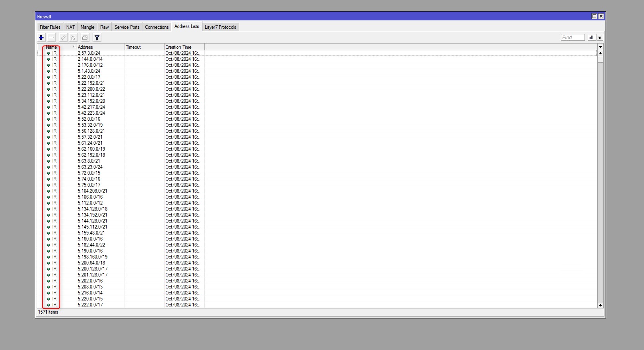This screenshot has width=644, height=350.
Task: Select the row with address 5.22.0.0/17
Action: pos(317,77)
